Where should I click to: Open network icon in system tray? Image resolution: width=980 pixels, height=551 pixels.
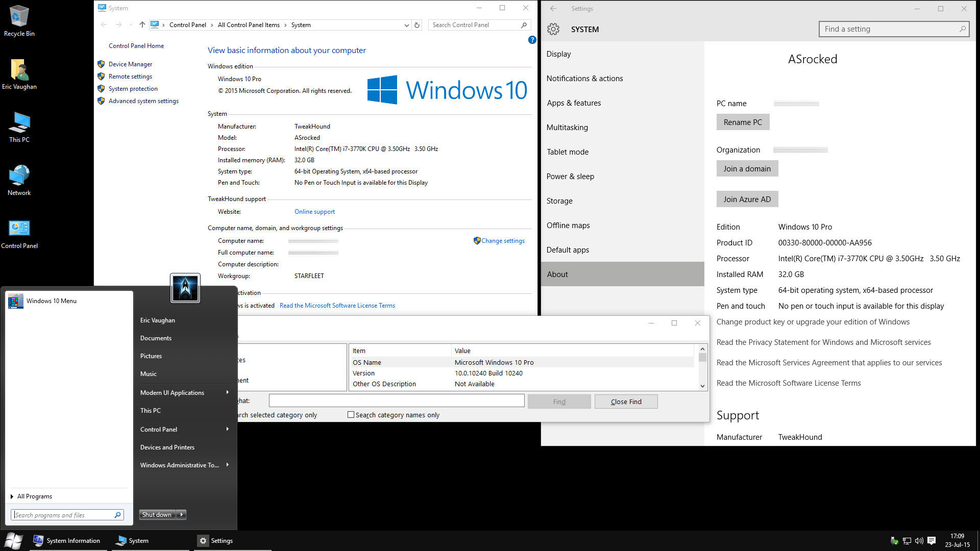907,541
